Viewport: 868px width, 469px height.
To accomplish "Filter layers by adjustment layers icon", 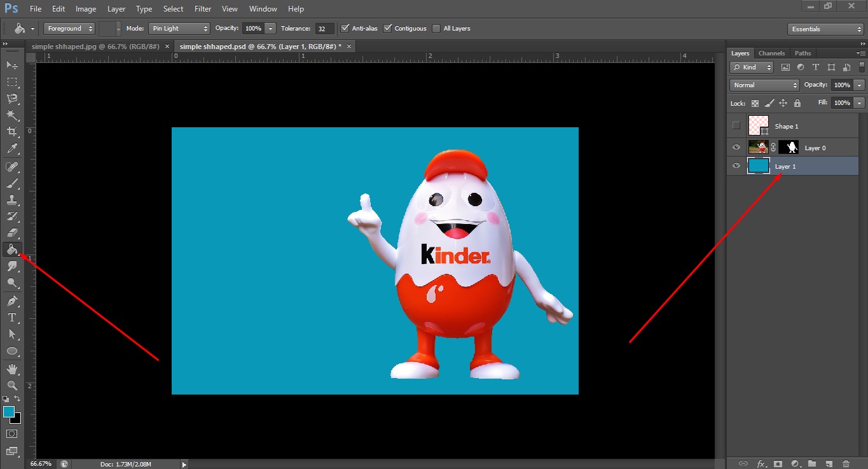I will tap(801, 67).
